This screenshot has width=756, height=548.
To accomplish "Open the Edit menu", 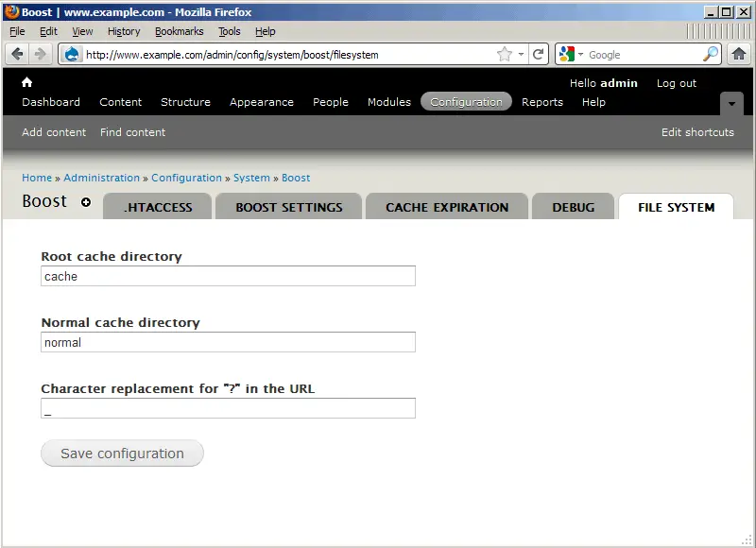I will [x=48, y=31].
